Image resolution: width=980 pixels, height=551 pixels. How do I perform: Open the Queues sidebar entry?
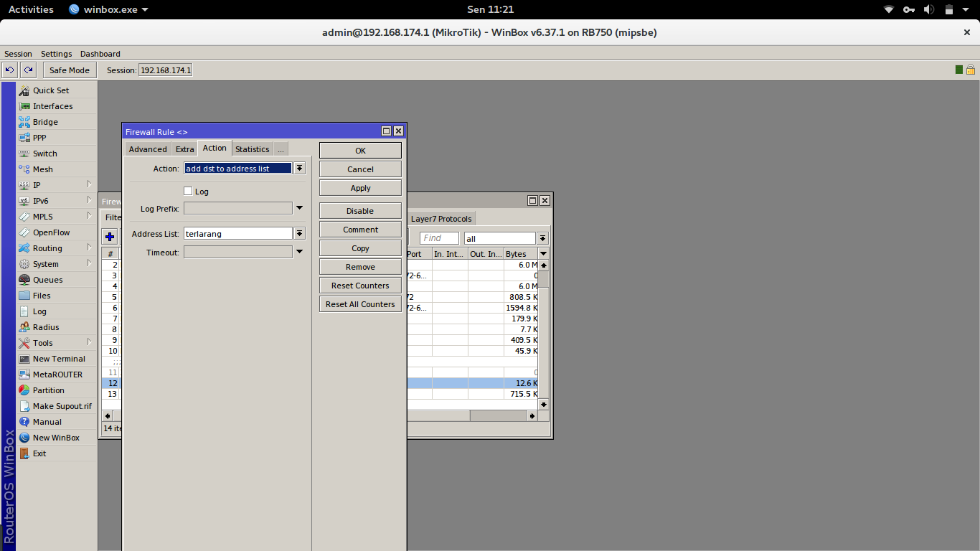point(57,280)
